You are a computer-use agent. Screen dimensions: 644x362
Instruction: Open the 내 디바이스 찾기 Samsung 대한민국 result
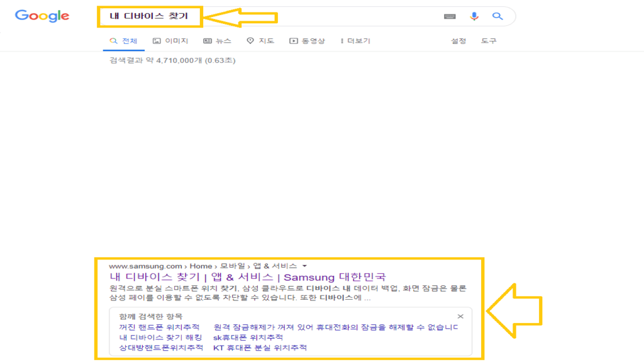(248, 277)
